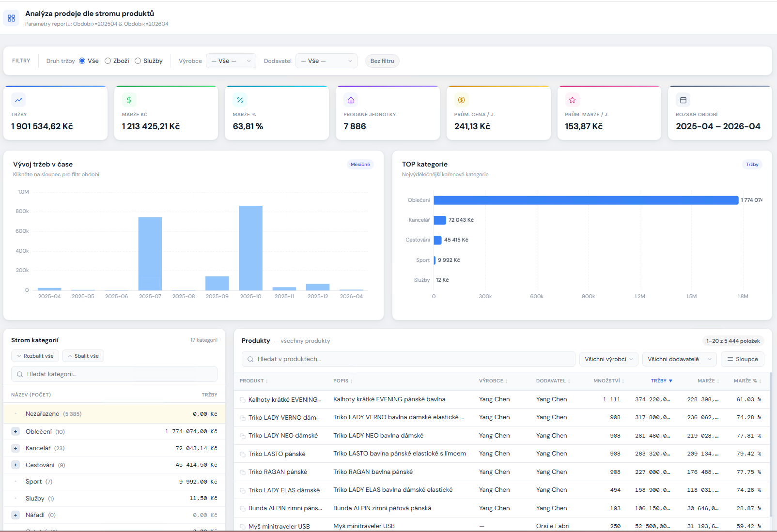Click the percent icon on Marže % card
Viewport: 777px width, 532px height.
point(240,100)
